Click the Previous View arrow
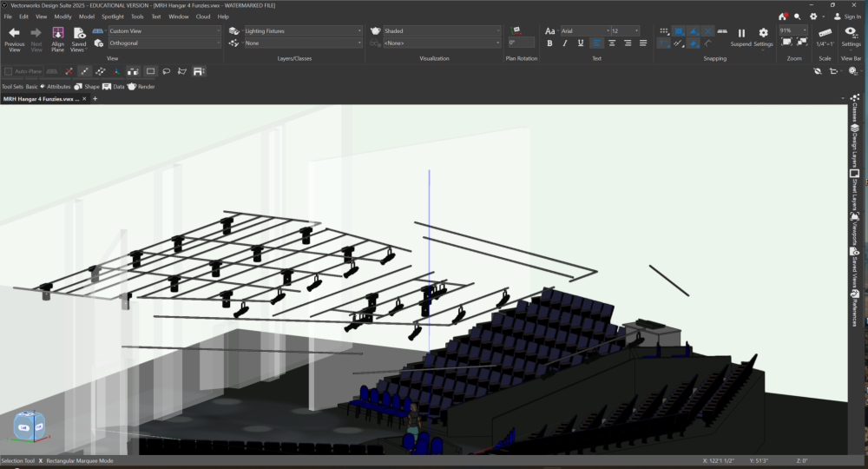 14,33
